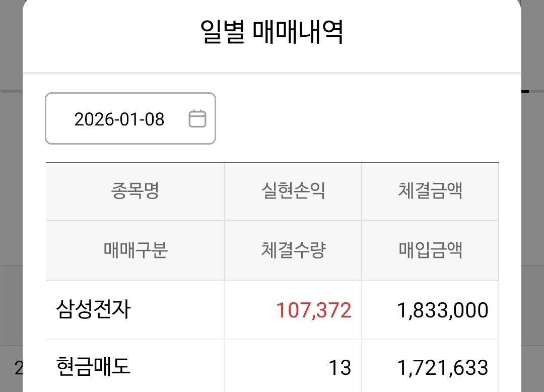Tap the quantity 13 cell
This screenshot has width=544, height=392.
(339, 368)
